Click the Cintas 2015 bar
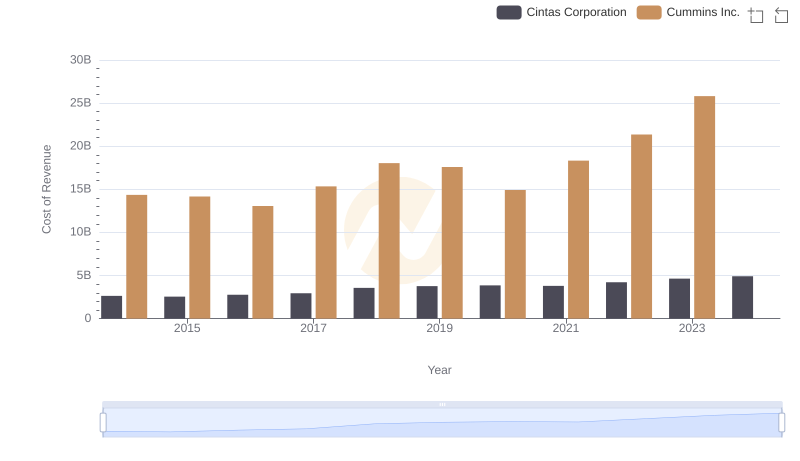800x461 pixels. coord(174,308)
